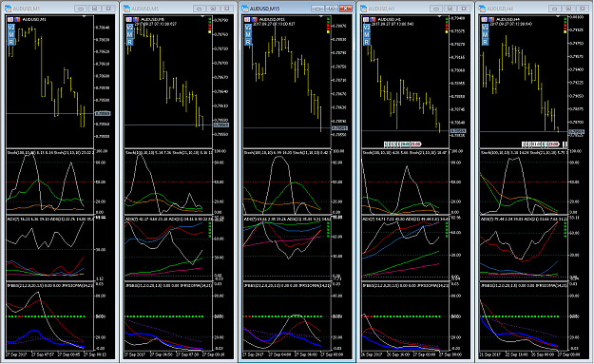
Task: Click the blue-red icon beside the AUDUSD,M5 label
Action: pyautogui.click(x=136, y=19)
